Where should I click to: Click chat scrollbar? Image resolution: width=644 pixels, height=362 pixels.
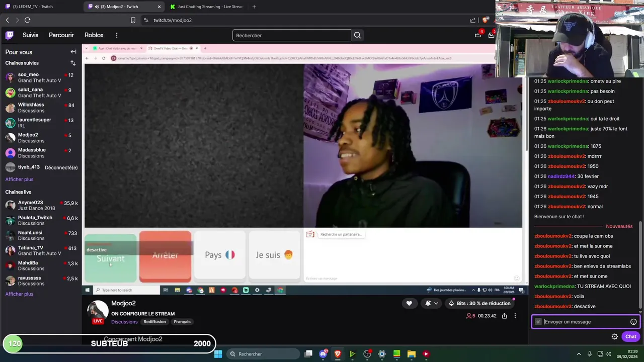pos(641,264)
